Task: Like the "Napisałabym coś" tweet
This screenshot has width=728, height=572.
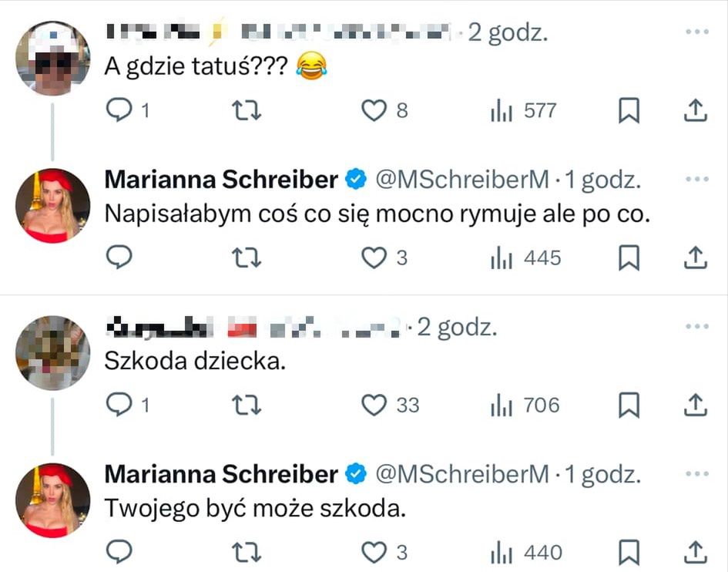Action: coord(374,257)
